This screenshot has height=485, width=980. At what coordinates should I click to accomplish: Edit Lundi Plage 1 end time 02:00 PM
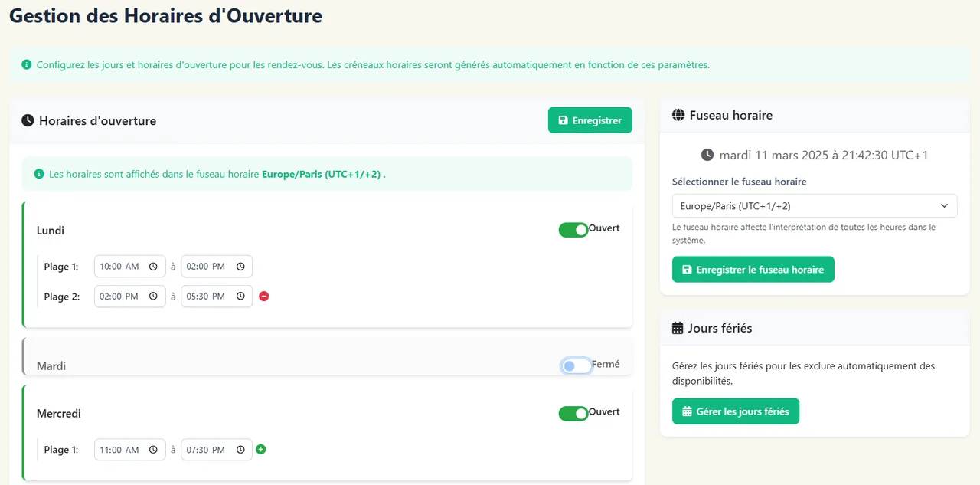click(x=217, y=267)
